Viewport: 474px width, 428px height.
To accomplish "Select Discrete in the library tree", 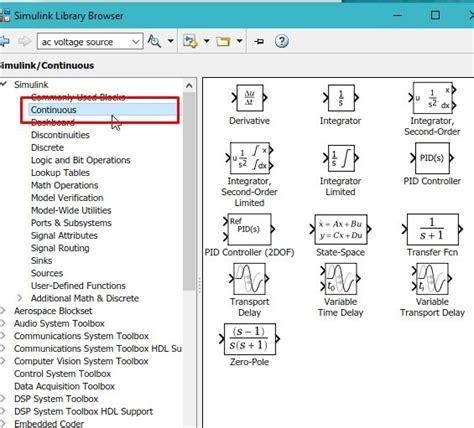I will point(47,147).
